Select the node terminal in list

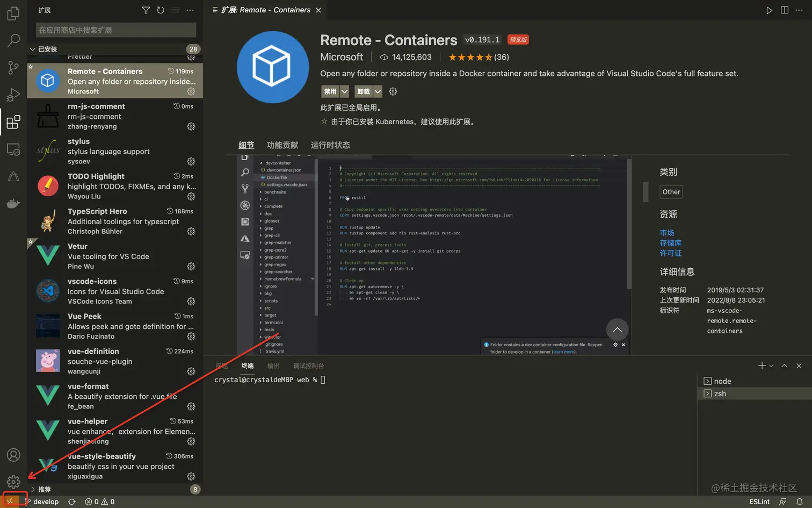pos(753,381)
